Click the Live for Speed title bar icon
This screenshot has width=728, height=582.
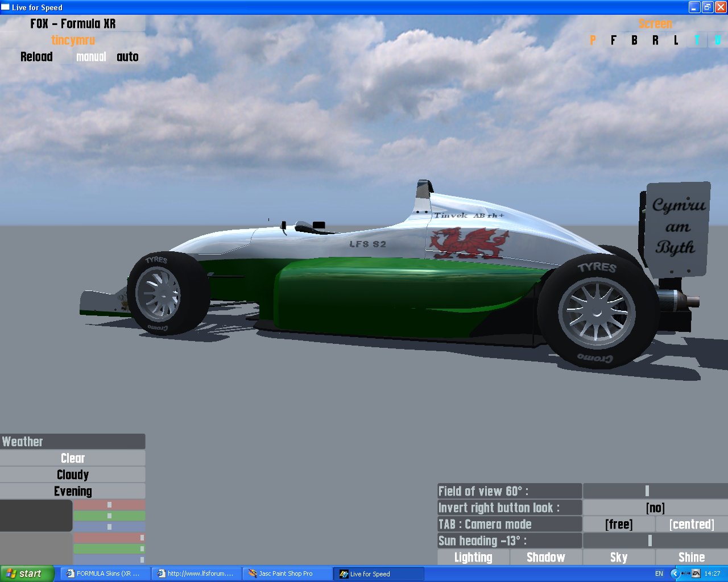(6, 7)
